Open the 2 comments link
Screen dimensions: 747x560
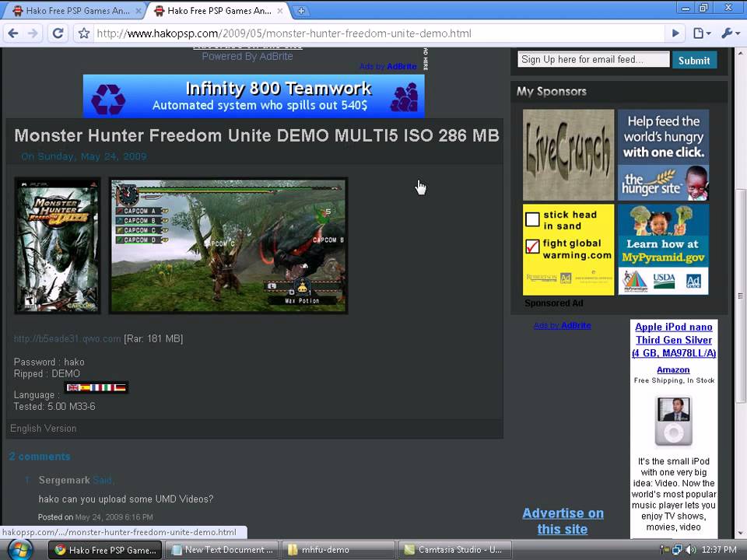coord(40,457)
